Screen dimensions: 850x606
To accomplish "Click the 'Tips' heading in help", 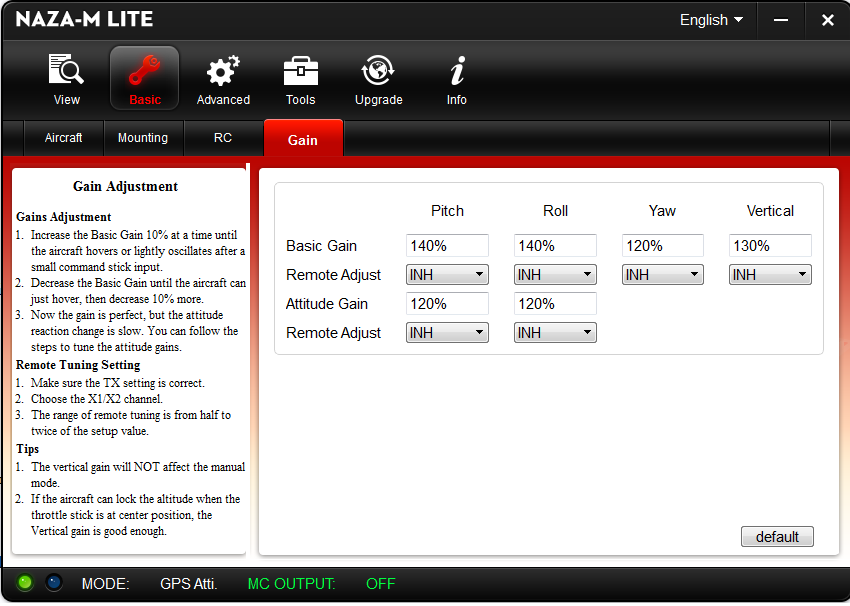I will coord(28,449).
